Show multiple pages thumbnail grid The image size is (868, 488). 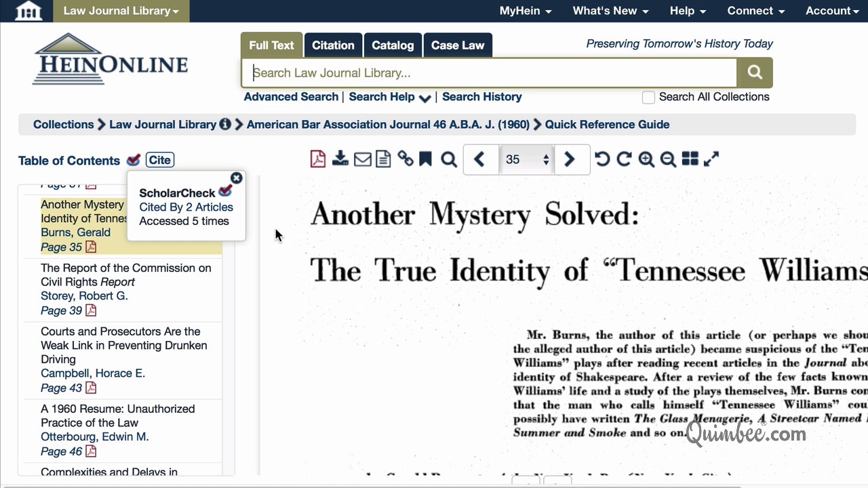pos(690,159)
